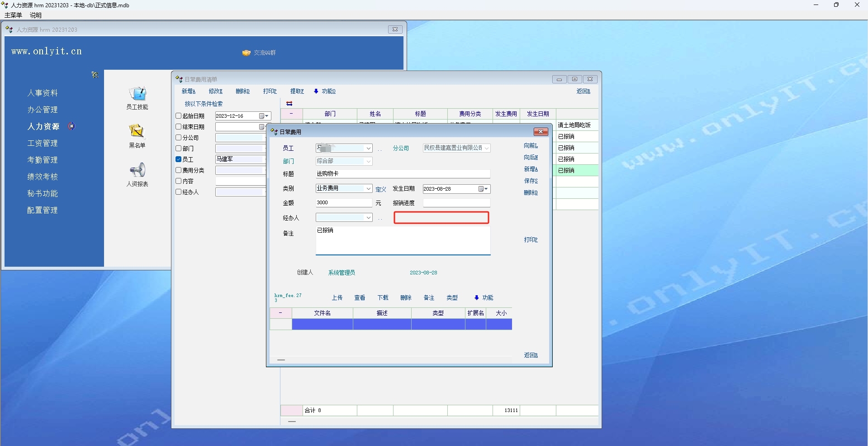The height and width of the screenshot is (446, 868).
Task: Select the highlighted blue attachment row
Action: 402,324
